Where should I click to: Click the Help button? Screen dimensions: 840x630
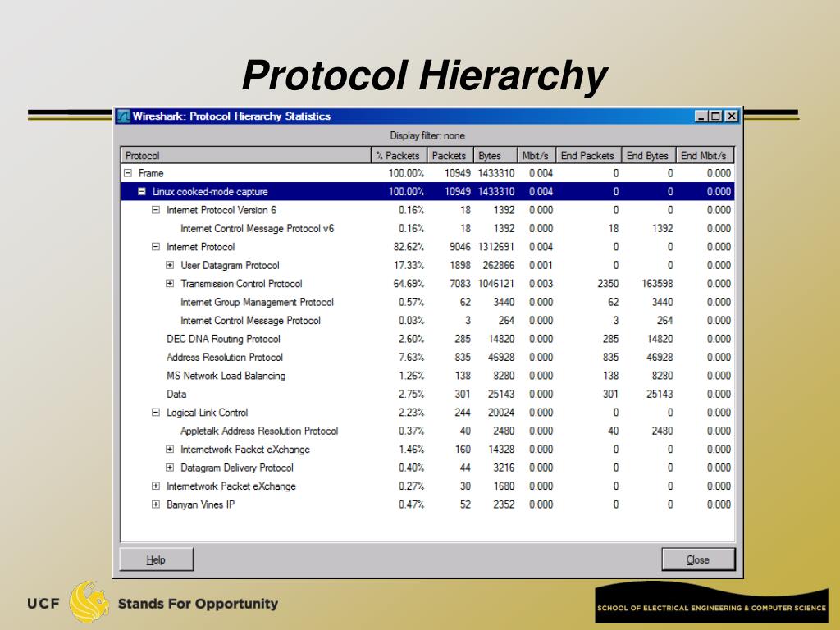(x=157, y=559)
